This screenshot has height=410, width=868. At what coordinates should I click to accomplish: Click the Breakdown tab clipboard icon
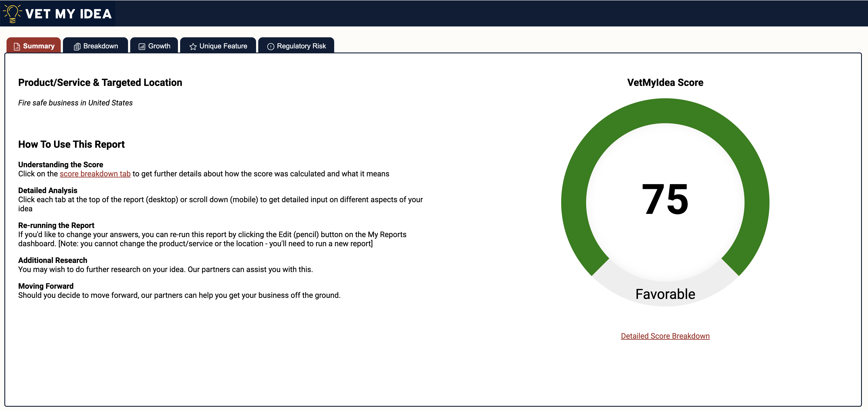click(77, 46)
